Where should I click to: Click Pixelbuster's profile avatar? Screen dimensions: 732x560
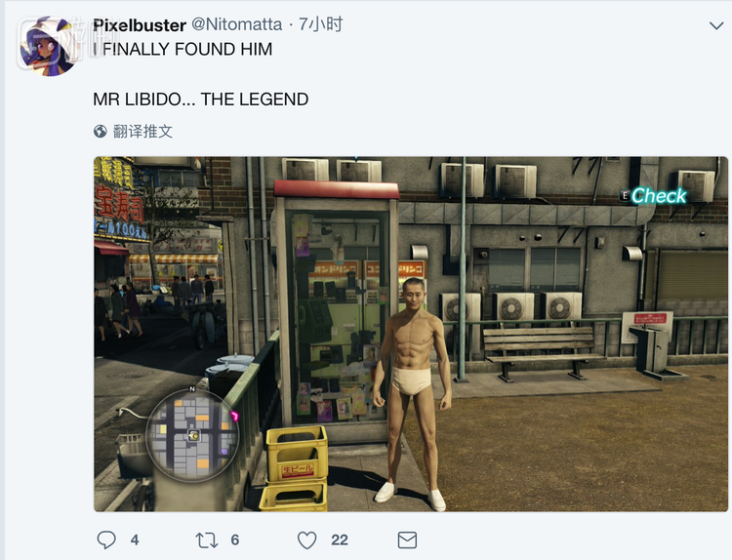(49, 47)
